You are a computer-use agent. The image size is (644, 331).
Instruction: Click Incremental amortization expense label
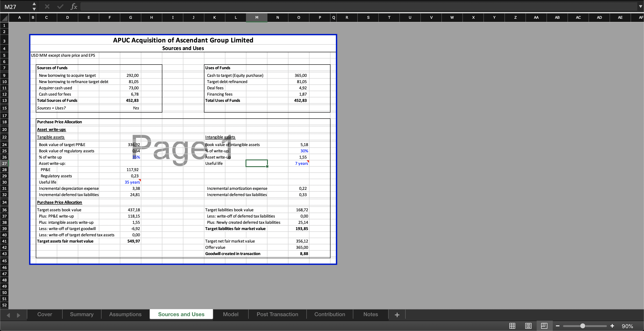coord(237,189)
